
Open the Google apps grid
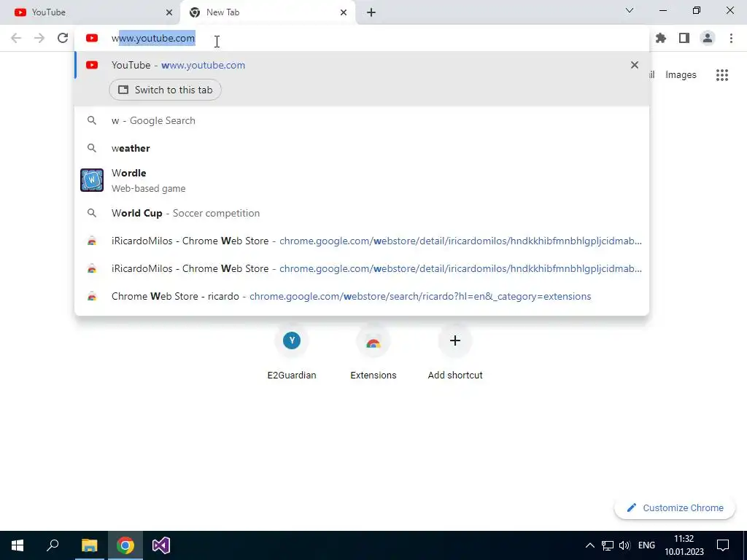pyautogui.click(x=722, y=75)
